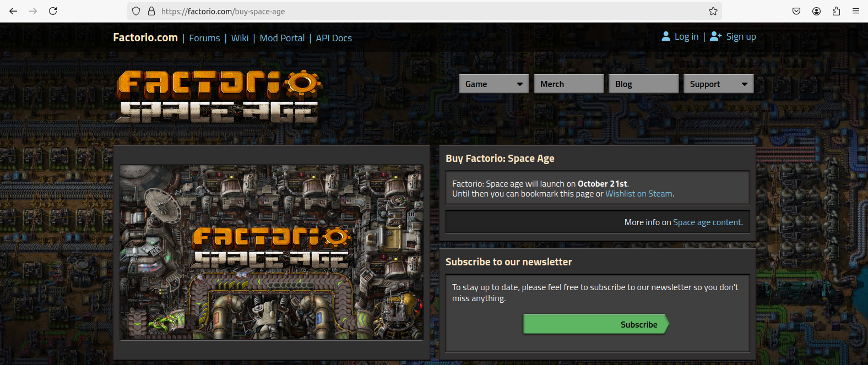View site security padlock info
868x365 pixels.
(151, 11)
